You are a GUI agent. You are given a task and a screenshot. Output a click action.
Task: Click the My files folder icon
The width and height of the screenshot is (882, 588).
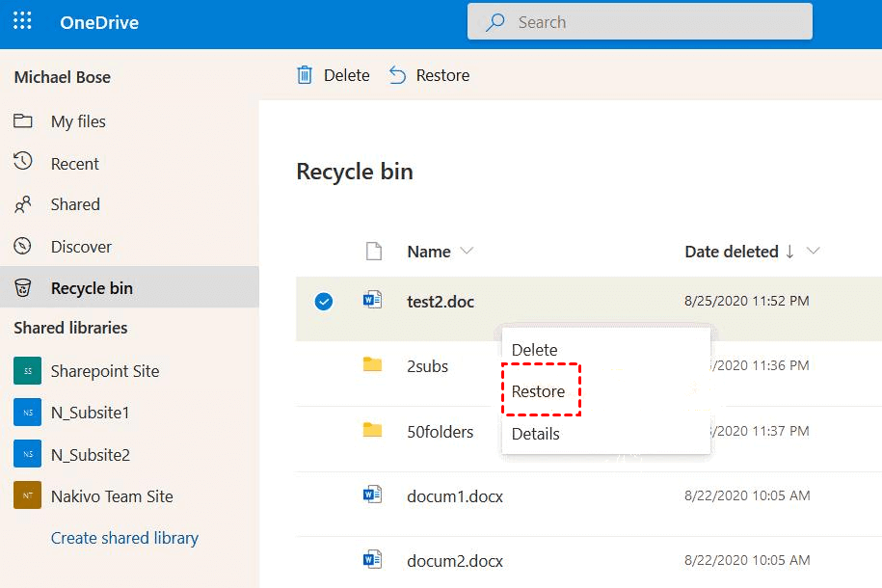22,121
